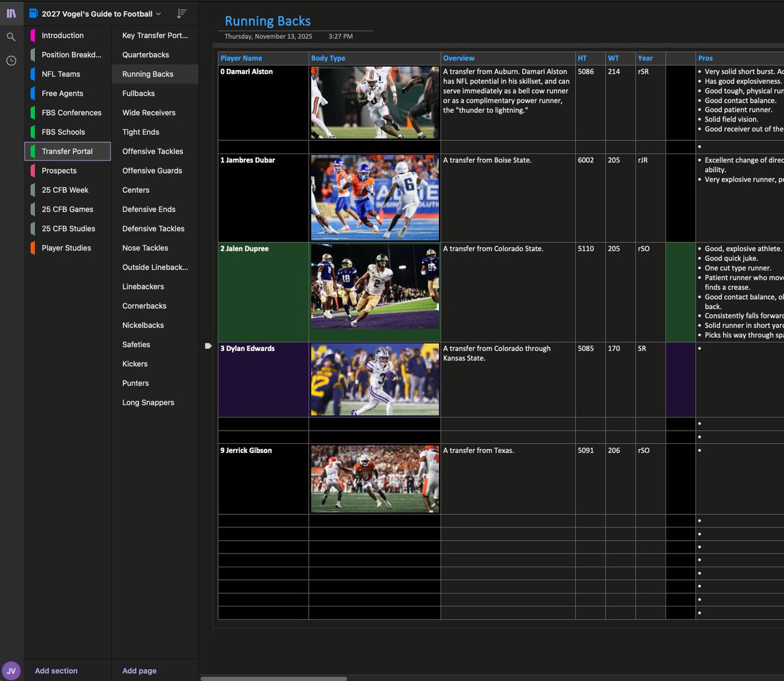Open the 25 CFB Studies section
This screenshot has height=681, width=784.
[x=67, y=229]
